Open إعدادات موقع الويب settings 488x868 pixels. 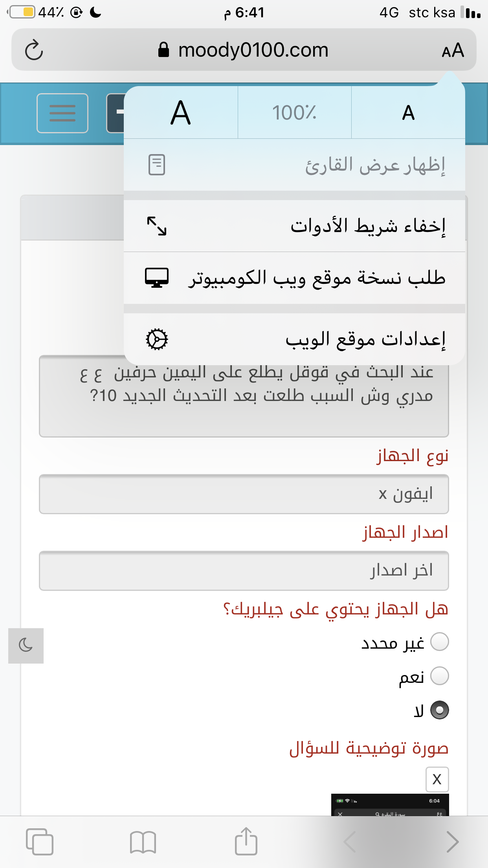294,339
